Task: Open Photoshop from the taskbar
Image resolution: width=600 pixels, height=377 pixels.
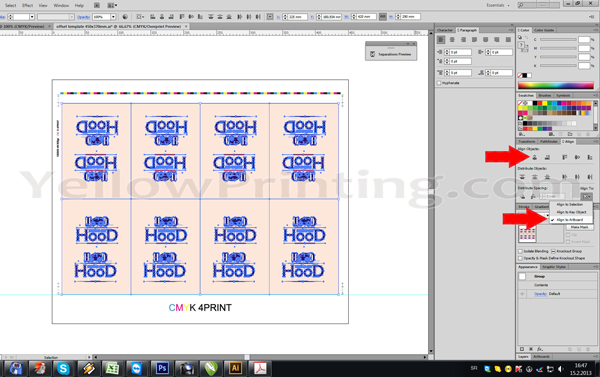Action: (x=162, y=368)
